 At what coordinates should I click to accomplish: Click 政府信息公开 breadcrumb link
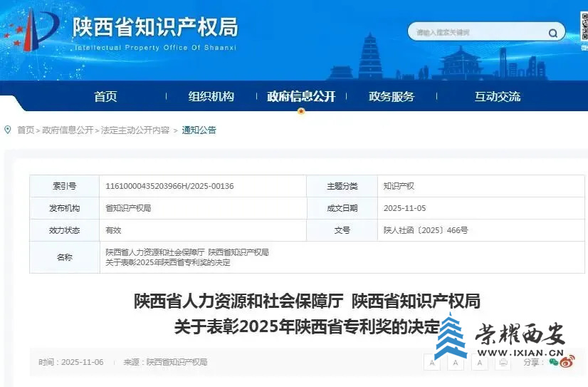68,130
